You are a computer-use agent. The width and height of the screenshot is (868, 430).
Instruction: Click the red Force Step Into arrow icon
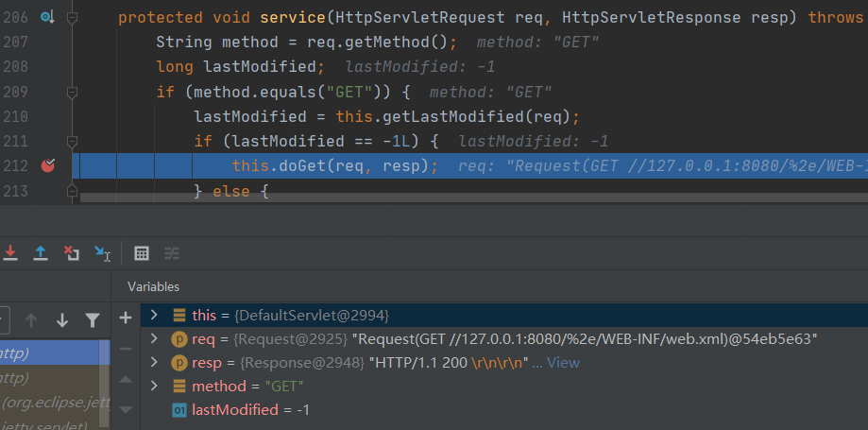pos(10,253)
